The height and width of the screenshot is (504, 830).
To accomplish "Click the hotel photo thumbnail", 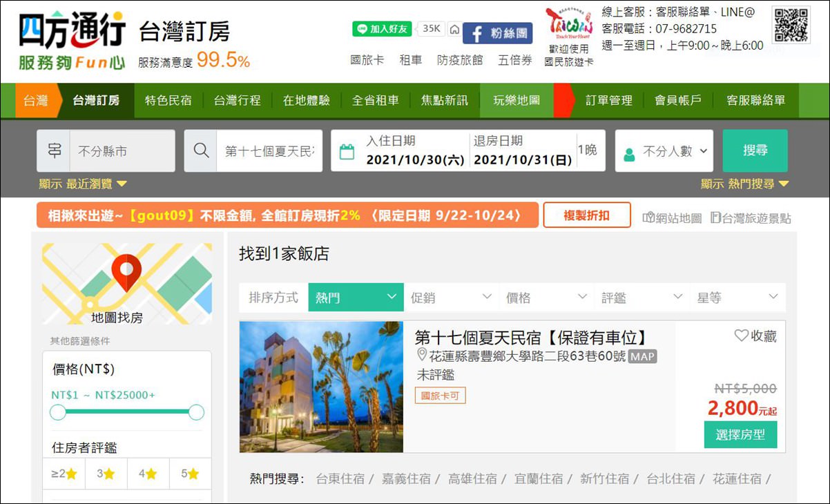I will coord(321,387).
